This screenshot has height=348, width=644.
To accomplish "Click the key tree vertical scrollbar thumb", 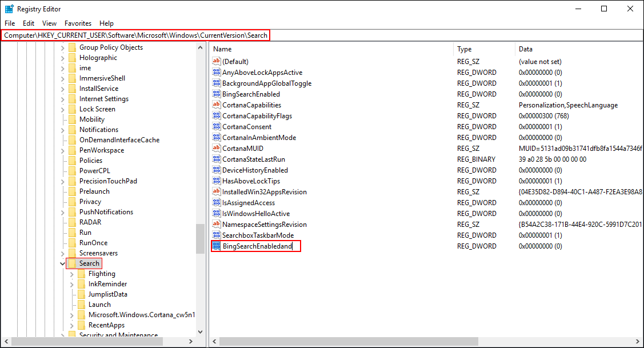I will click(x=200, y=239).
